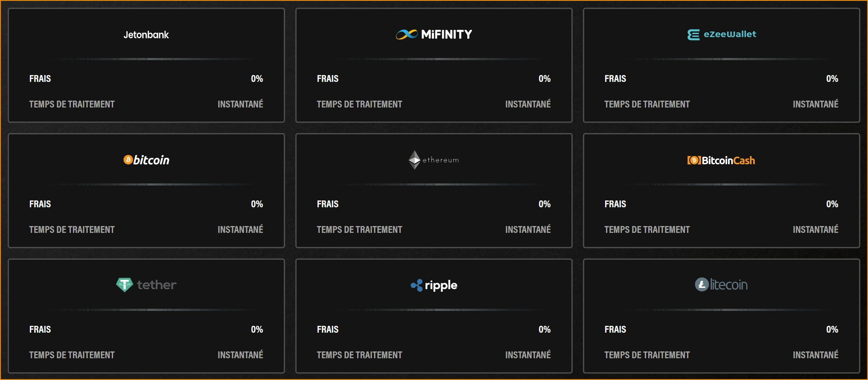Click the Litecoin 0% fee value

coord(832,329)
